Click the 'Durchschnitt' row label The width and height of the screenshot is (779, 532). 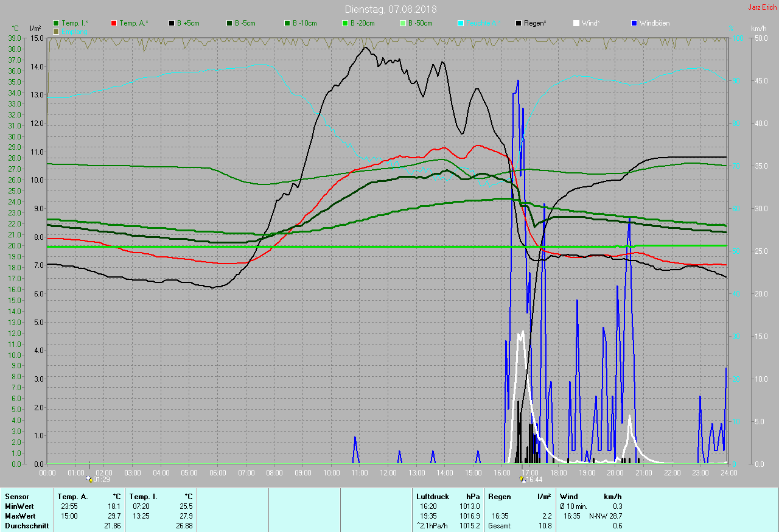click(x=27, y=526)
